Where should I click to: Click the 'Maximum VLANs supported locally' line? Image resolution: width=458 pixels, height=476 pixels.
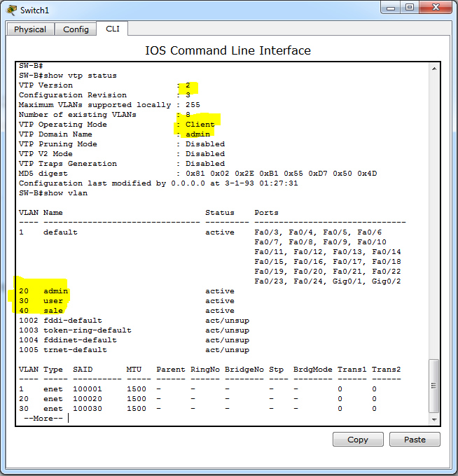coord(109,105)
